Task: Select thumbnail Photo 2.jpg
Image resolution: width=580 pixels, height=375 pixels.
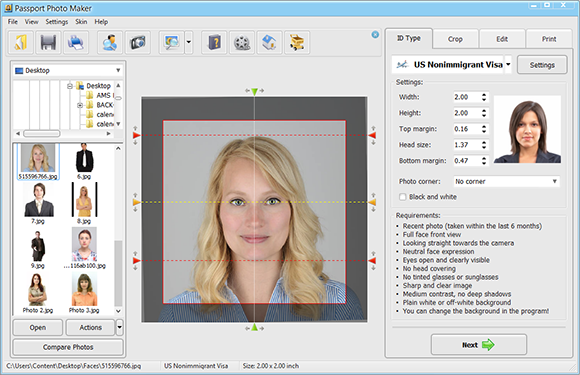Action: (38, 293)
